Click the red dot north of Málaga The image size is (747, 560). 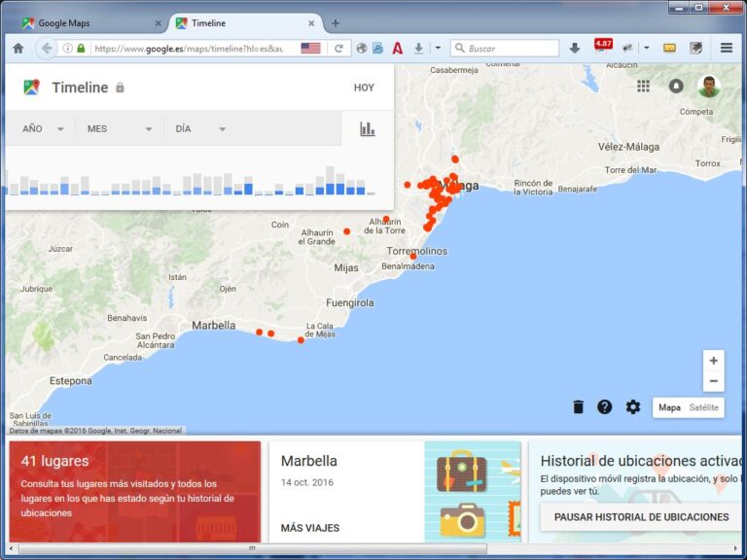[x=455, y=159]
